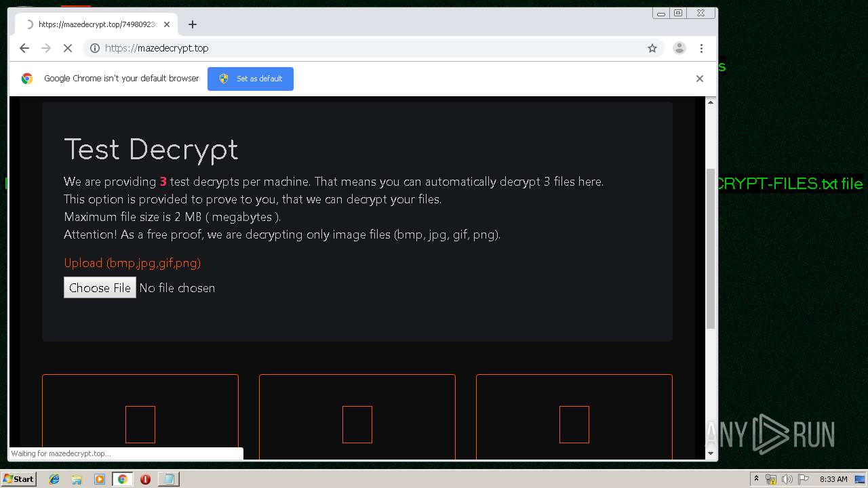Stop loading the page

coord(67,48)
